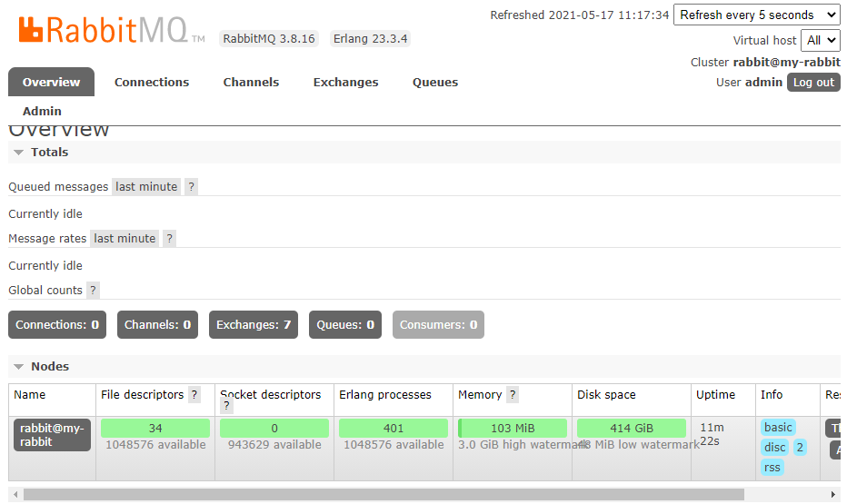Screen dimensions: 847x504
Task: Open the Admin tab
Action: click(42, 111)
